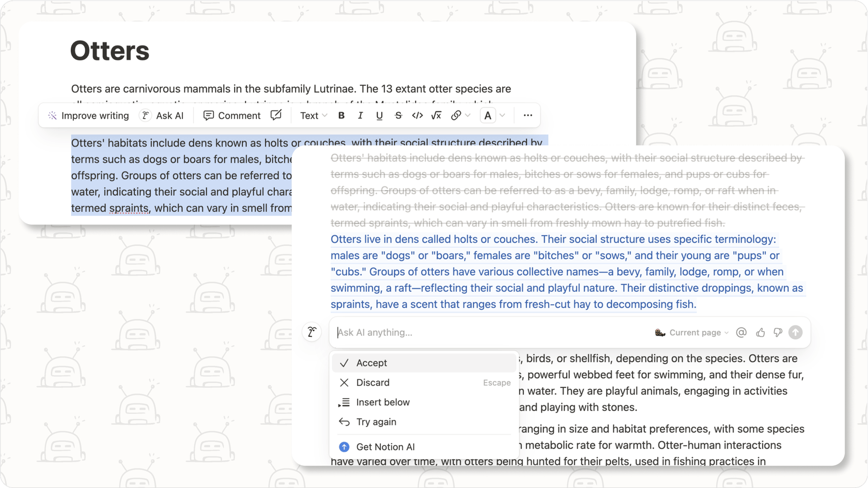Toggle strikethrough formatting
This screenshot has width=868, height=488.
[x=398, y=115]
